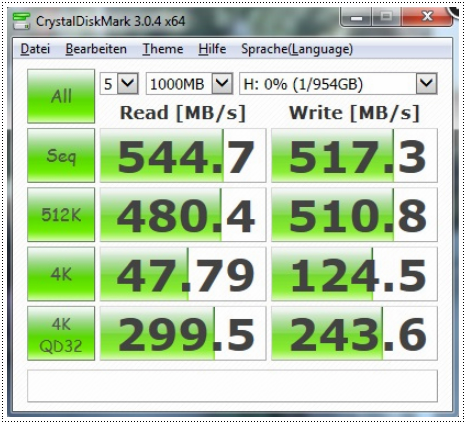Click the 4K write result 124.5
466x424 pixels.
click(x=354, y=274)
